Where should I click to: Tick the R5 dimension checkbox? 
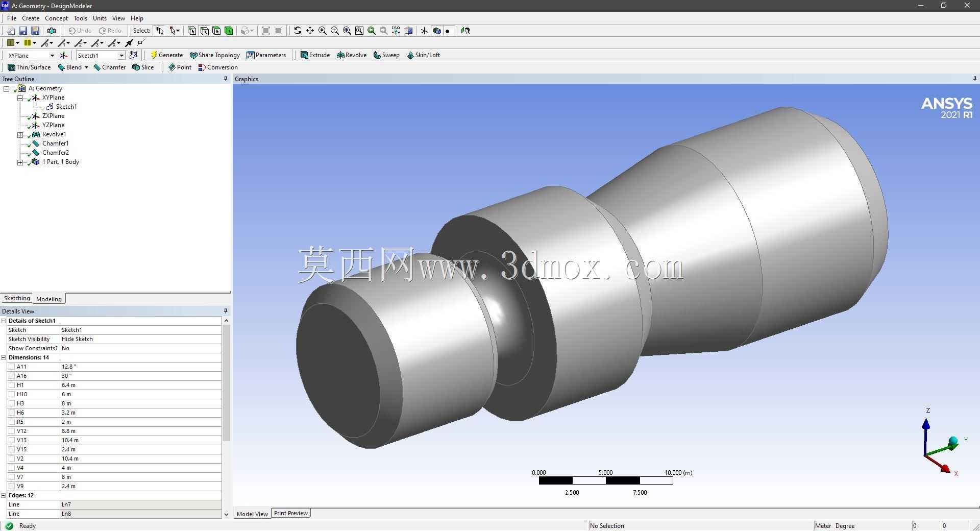12,422
